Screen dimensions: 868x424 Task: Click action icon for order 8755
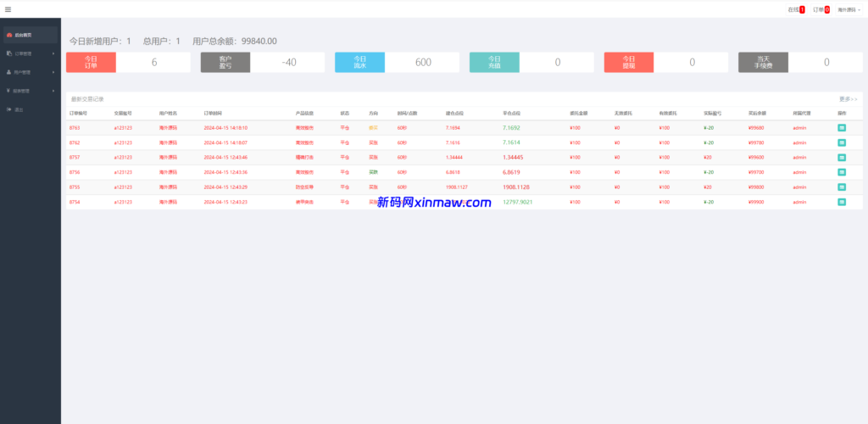842,187
